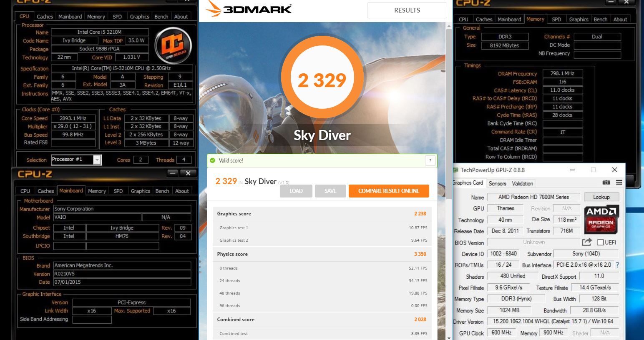Open CPU tab in right CPU-Z Memory window
Viewport: 644px width, 340px height.
(x=463, y=19)
